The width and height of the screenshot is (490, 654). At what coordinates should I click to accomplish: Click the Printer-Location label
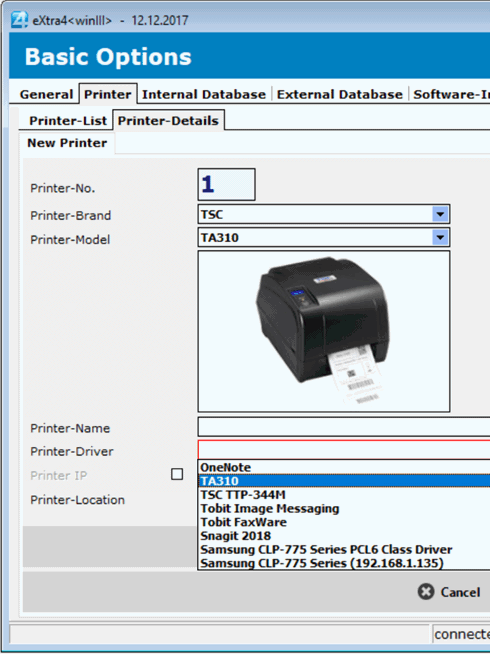point(77,500)
